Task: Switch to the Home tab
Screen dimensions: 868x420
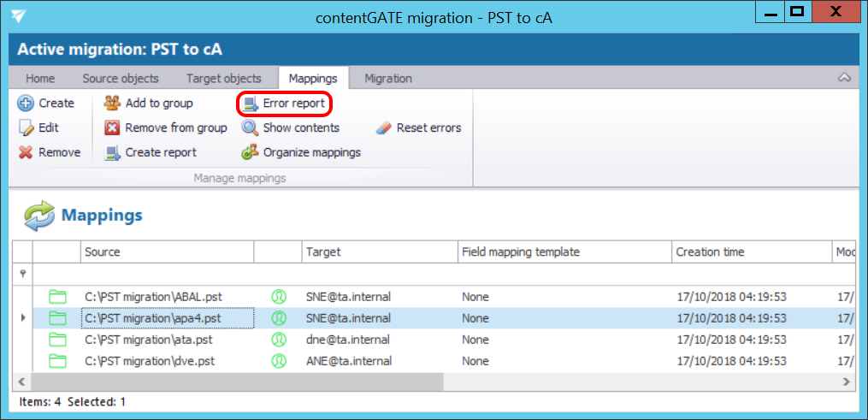Action: pos(40,79)
